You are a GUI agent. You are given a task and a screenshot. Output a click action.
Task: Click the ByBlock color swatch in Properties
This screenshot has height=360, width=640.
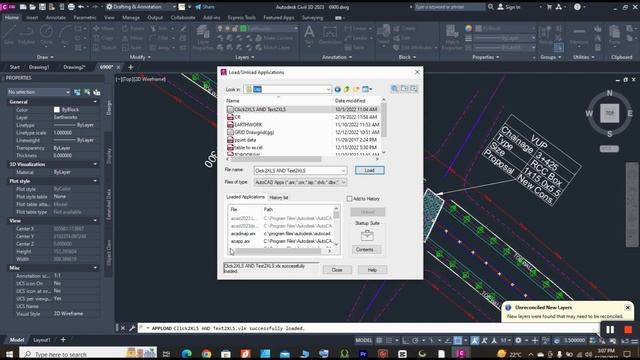coord(57,109)
